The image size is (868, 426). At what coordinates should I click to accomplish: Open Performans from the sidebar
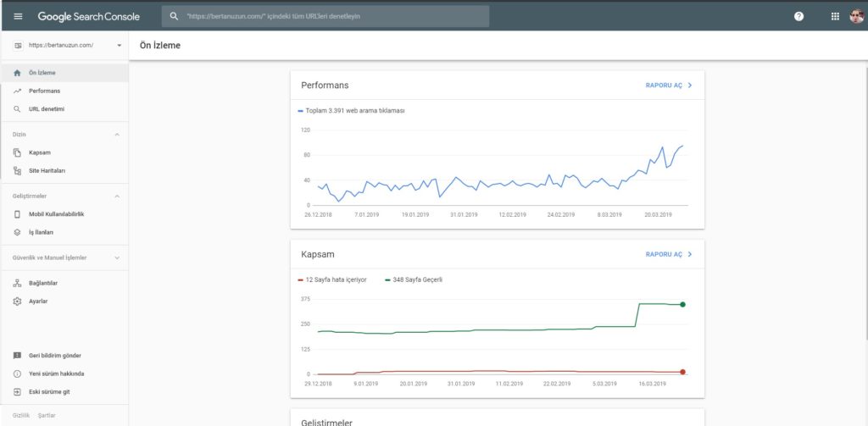[64, 91]
